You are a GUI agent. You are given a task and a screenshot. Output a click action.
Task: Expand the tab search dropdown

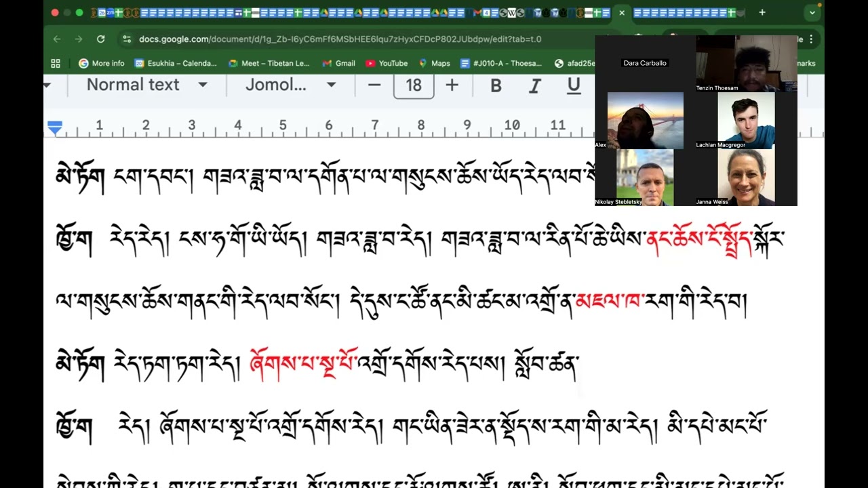click(812, 12)
